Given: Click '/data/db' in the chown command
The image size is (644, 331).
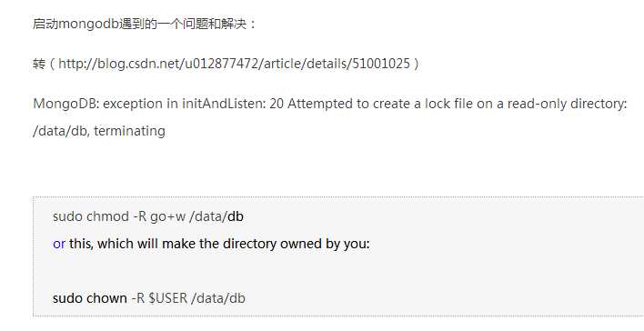Looking at the screenshot, I should (x=218, y=298).
